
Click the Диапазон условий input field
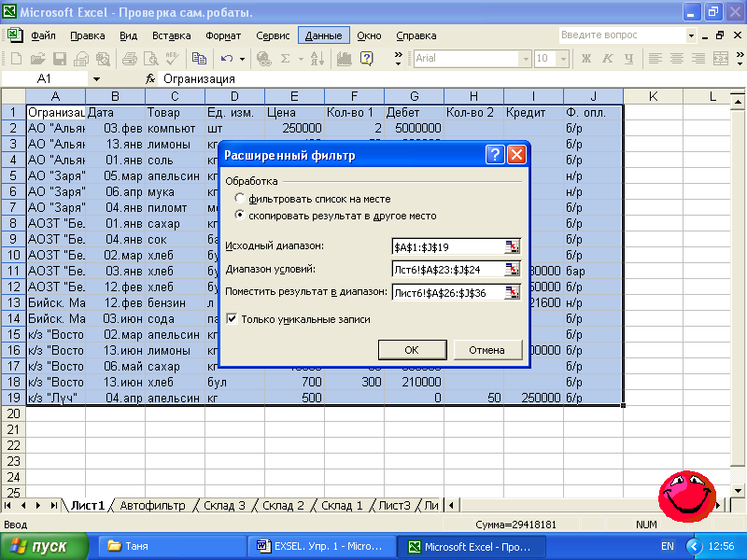tap(448, 269)
